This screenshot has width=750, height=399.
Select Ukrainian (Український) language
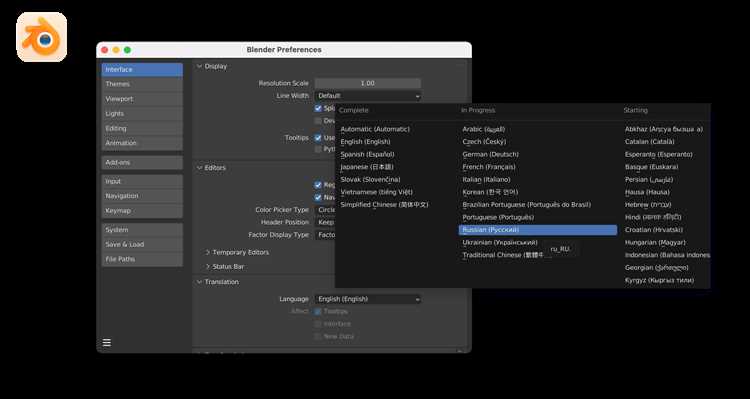[500, 243]
